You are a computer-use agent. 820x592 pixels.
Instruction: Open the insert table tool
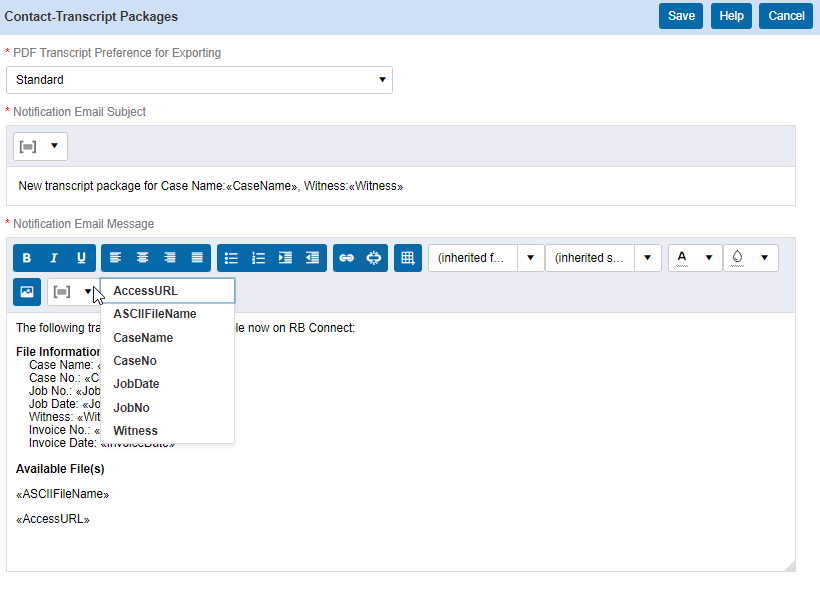pyautogui.click(x=407, y=258)
